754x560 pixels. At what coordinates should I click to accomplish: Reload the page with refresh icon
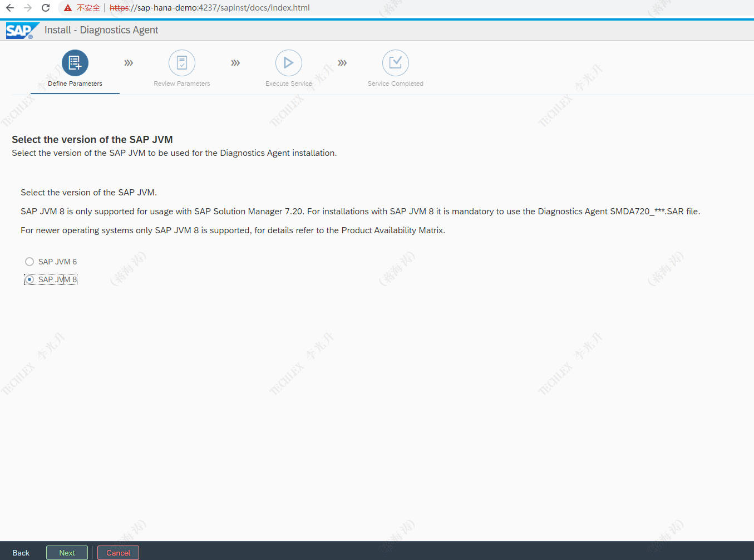pos(46,8)
